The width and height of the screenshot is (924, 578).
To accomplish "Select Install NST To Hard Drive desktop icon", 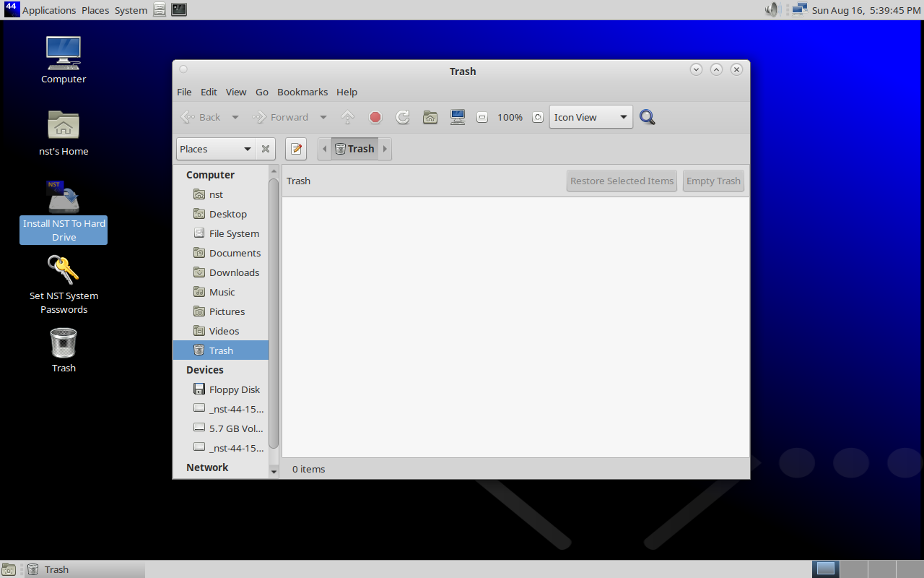I will pyautogui.click(x=64, y=212).
